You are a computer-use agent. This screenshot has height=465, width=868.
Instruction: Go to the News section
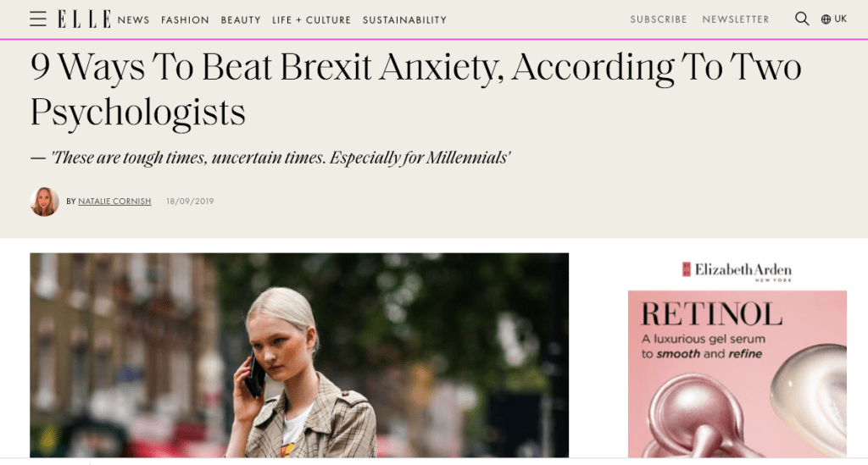[x=134, y=20]
